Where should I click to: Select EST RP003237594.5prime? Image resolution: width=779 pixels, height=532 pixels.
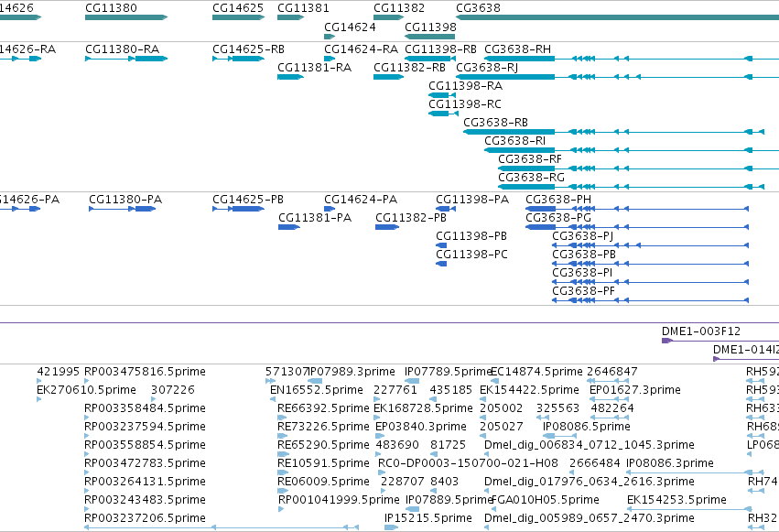[145, 428]
